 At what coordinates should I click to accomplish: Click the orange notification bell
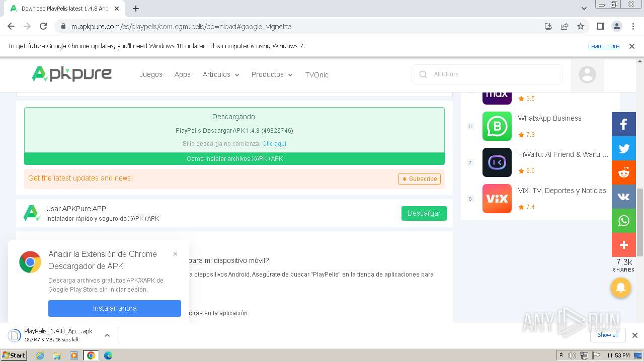[621, 288]
